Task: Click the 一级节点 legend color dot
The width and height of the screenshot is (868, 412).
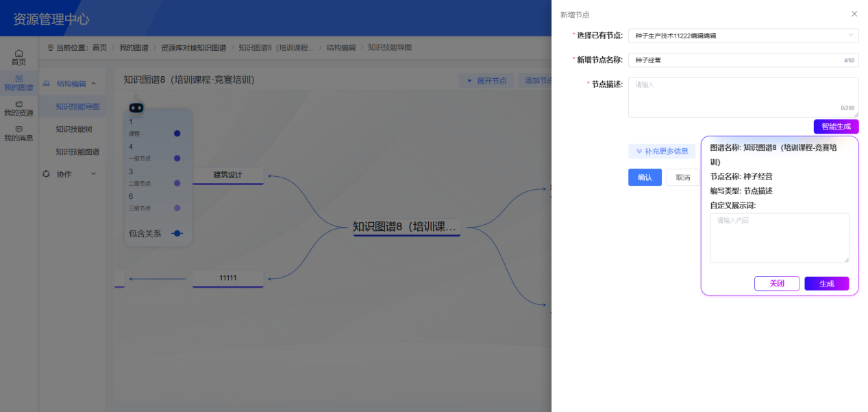Action: [x=177, y=158]
